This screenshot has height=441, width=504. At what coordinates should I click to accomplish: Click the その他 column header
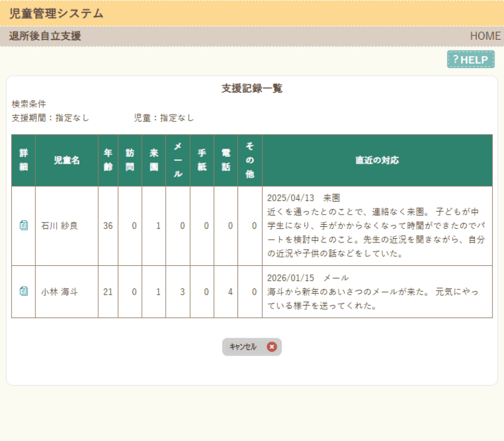(x=249, y=161)
